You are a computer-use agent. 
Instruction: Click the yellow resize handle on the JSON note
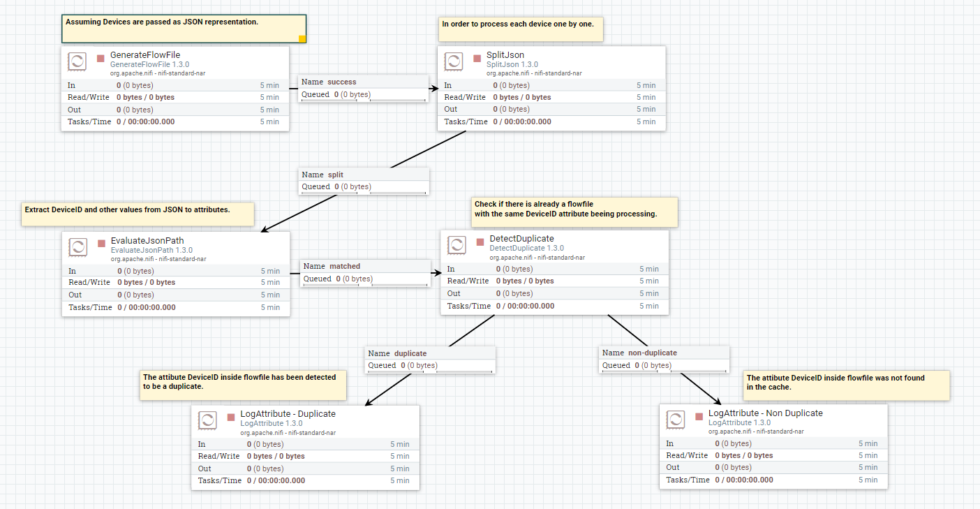point(302,39)
